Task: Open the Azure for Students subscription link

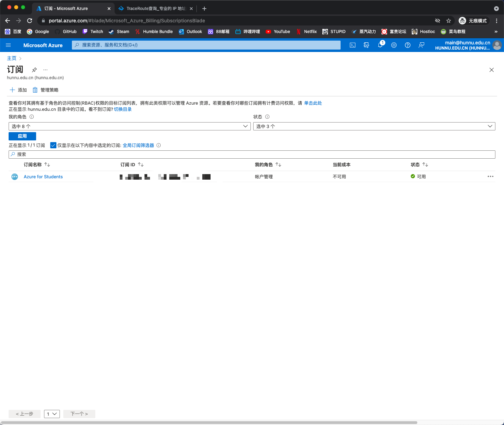Action: point(43,177)
